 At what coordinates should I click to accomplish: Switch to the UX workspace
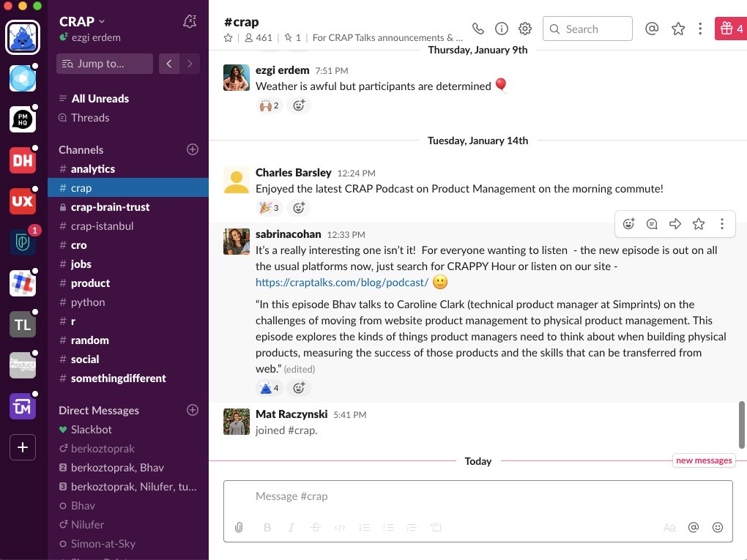(x=23, y=201)
